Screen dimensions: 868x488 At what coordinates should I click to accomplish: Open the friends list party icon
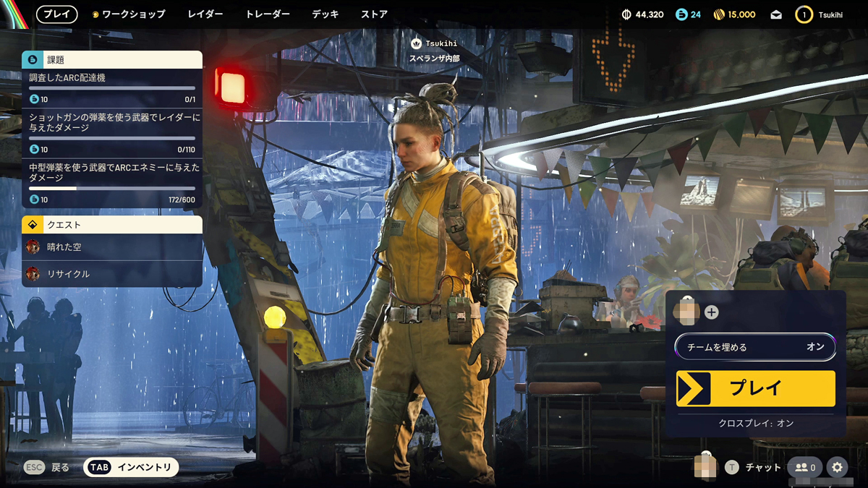[804, 468]
